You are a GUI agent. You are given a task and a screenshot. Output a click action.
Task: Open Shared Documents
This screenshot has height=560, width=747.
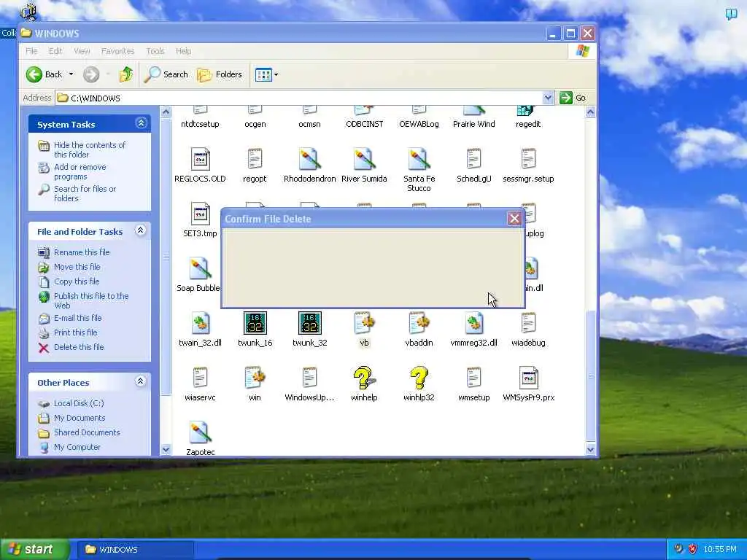87,432
